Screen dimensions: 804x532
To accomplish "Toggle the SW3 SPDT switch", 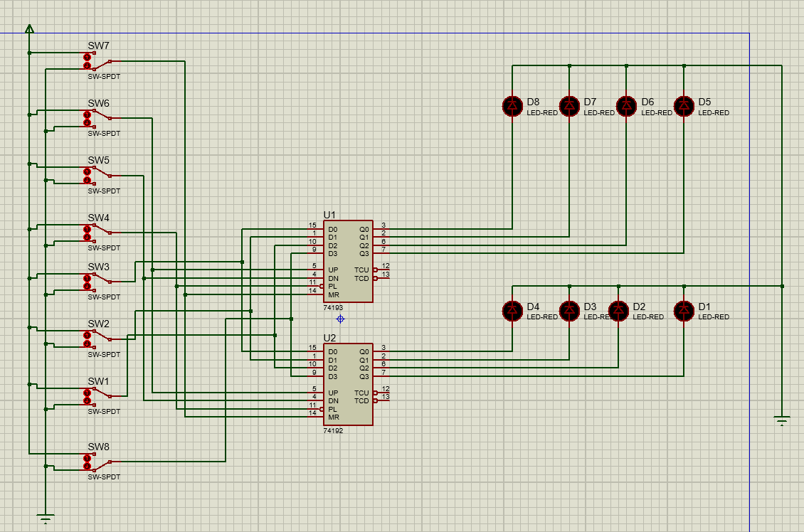I will (97, 282).
